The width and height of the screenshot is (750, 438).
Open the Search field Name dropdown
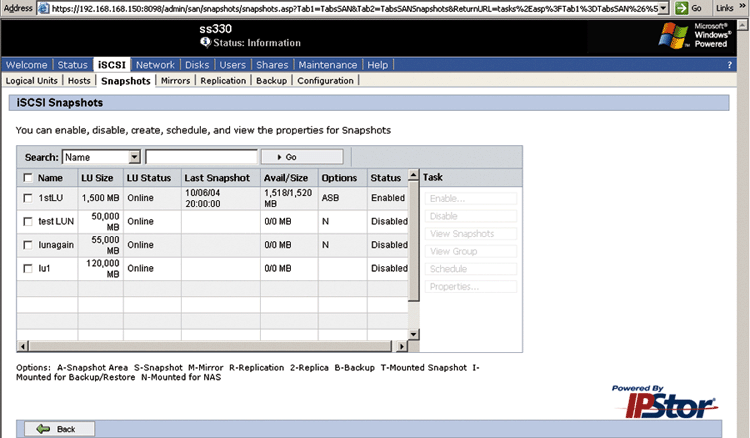134,157
